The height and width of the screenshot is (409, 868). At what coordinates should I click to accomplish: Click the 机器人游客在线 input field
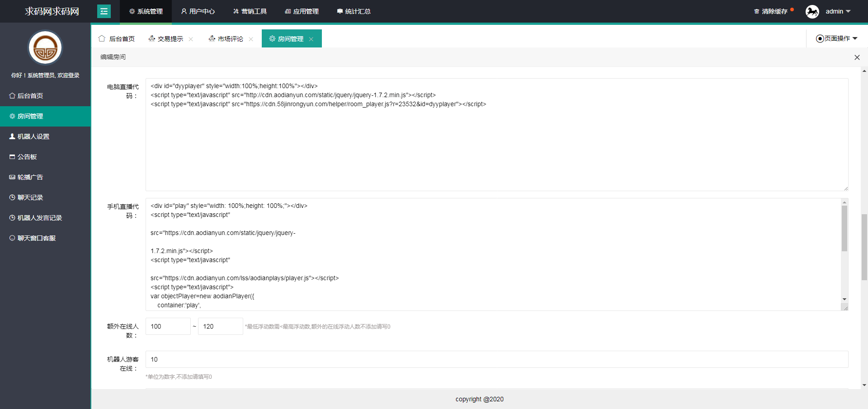click(x=496, y=359)
